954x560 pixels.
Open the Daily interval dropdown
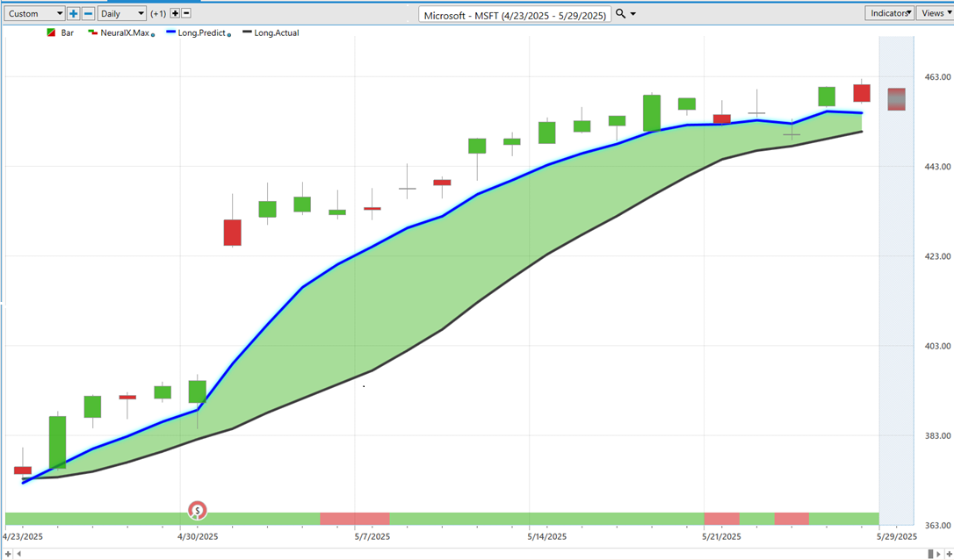point(122,13)
